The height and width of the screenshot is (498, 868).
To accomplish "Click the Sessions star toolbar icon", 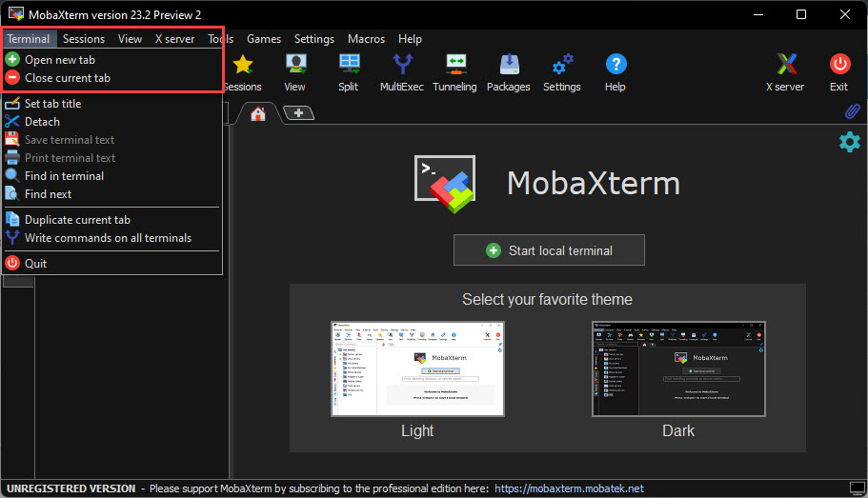I will click(243, 66).
